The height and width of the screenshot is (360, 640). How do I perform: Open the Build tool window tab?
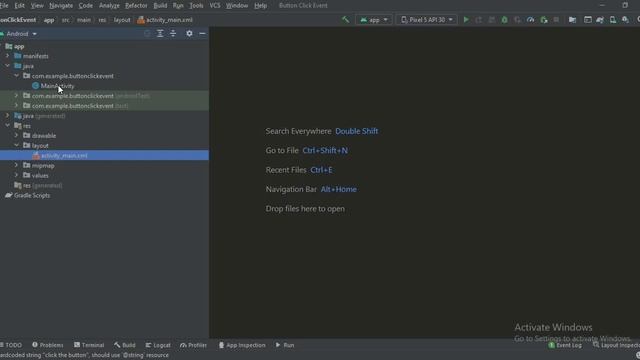[x=125, y=345]
